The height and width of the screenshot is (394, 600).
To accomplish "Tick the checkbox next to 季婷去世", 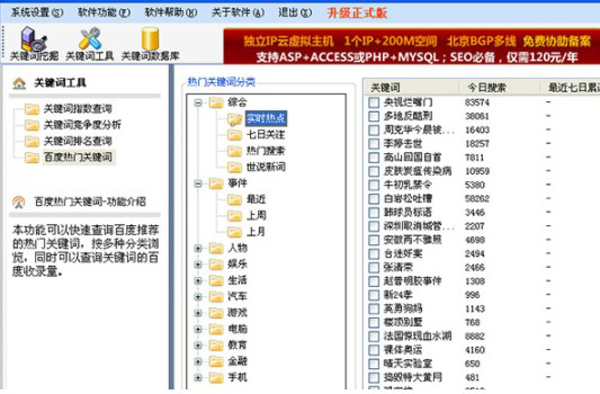I will [373, 144].
